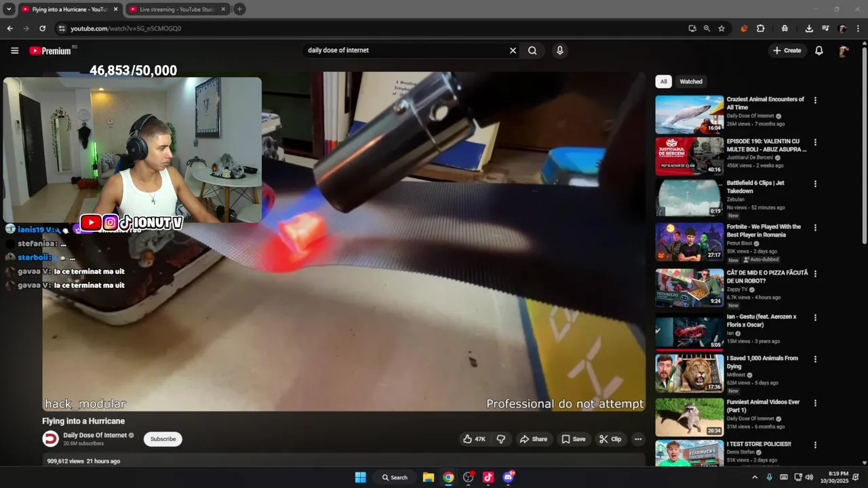Dislike the video

500,439
